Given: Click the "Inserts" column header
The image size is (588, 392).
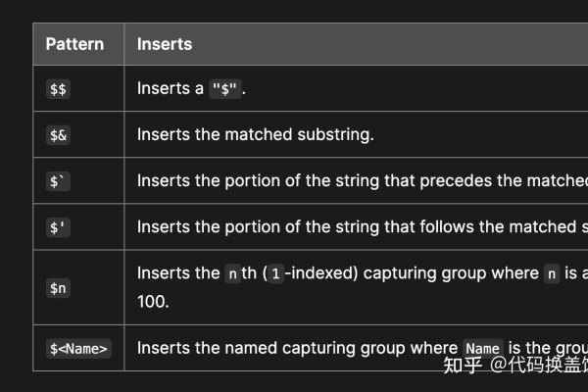Looking at the screenshot, I should [164, 44].
